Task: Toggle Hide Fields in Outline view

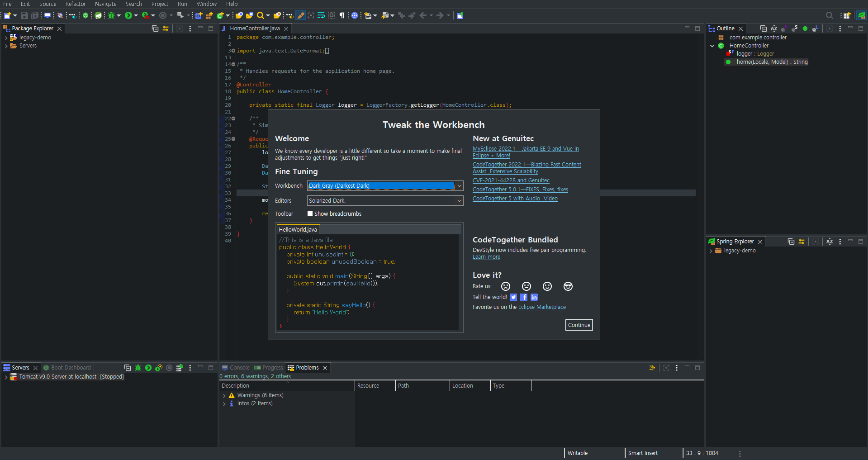Action: (x=784, y=28)
